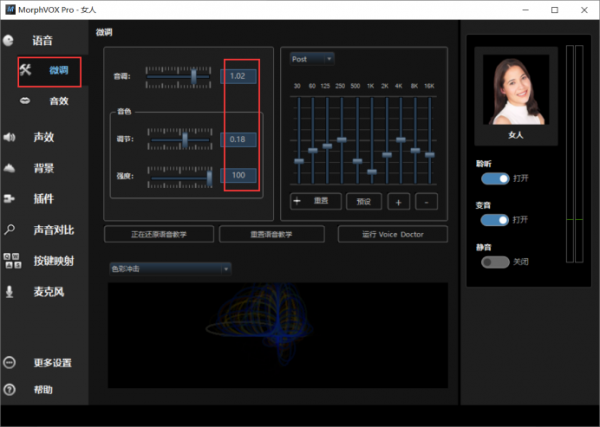Open the 按键映射 keyboard keys icon

12,261
